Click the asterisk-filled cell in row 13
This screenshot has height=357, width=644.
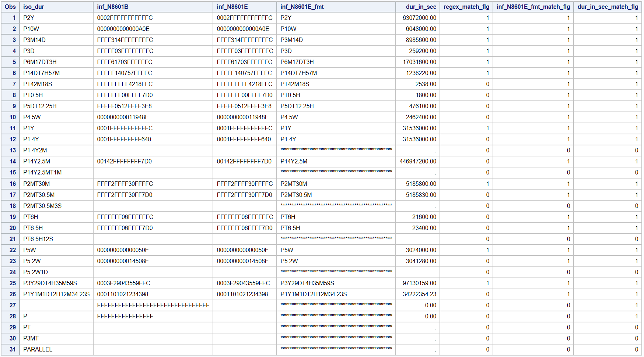335,151
